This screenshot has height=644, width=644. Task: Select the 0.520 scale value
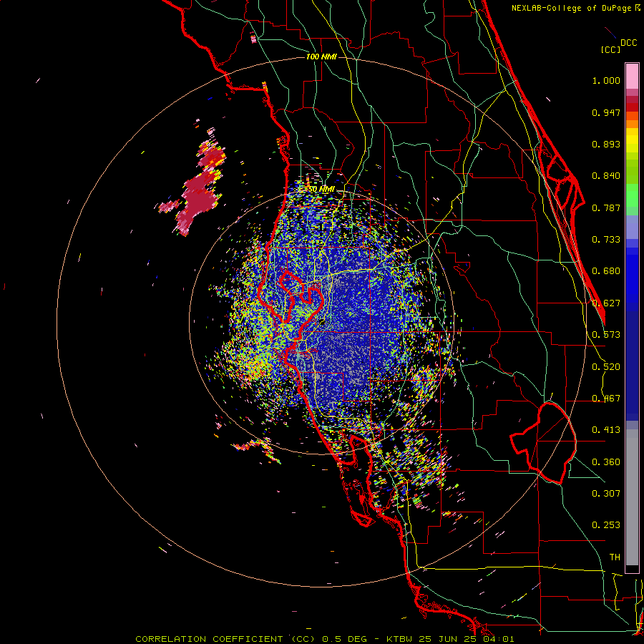tap(606, 367)
